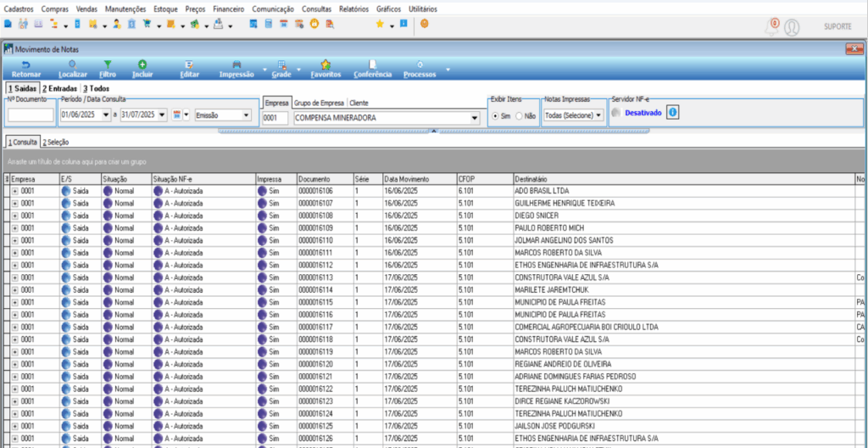This screenshot has height=448, width=868.
Task: Click the SUPORTE link
Action: click(837, 26)
